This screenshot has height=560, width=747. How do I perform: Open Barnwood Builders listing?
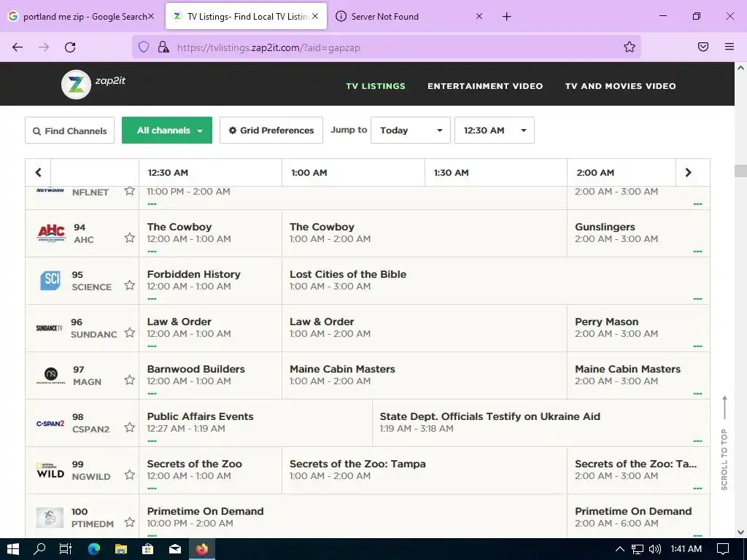[210, 376]
